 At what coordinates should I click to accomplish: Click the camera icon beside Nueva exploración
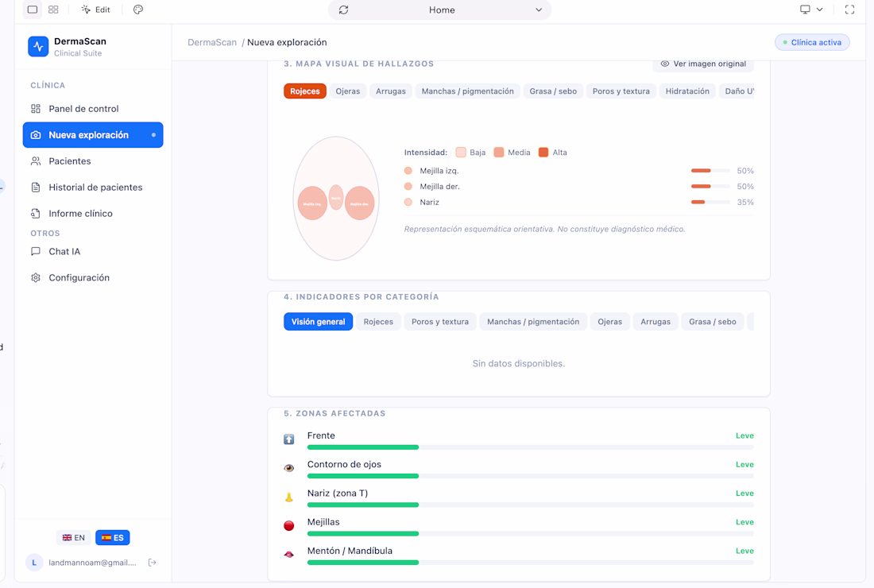tap(36, 135)
